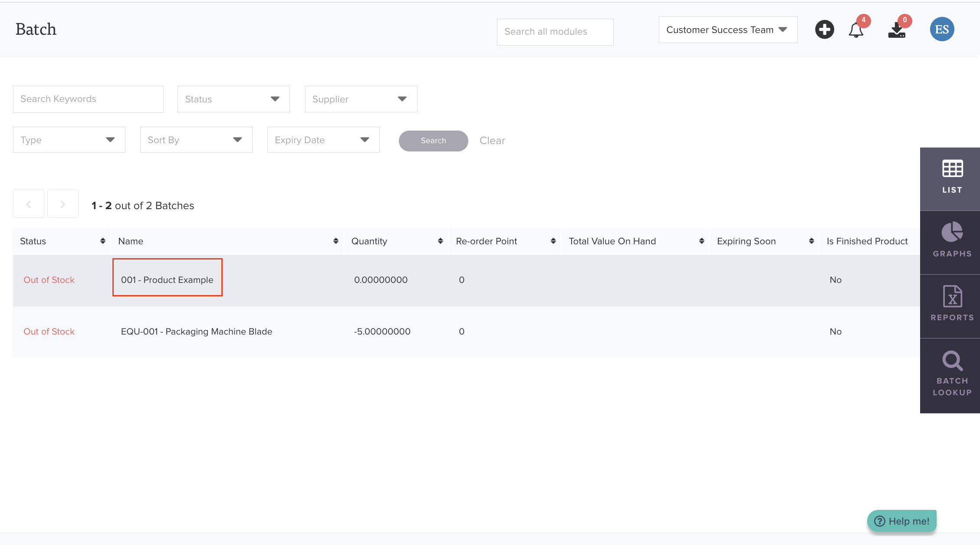This screenshot has width=980, height=545.
Task: Click quantity -5.00000000 cell
Action: 382,332
